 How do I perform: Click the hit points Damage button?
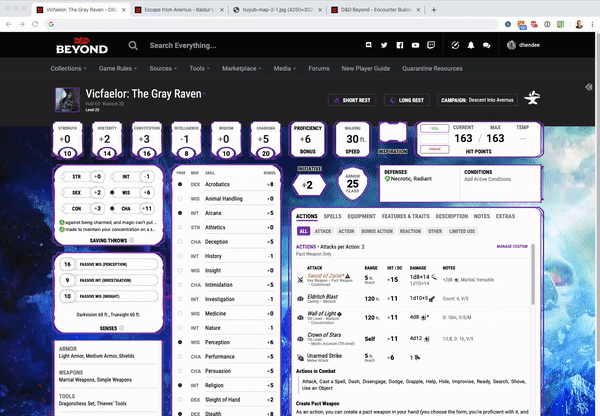point(435,149)
